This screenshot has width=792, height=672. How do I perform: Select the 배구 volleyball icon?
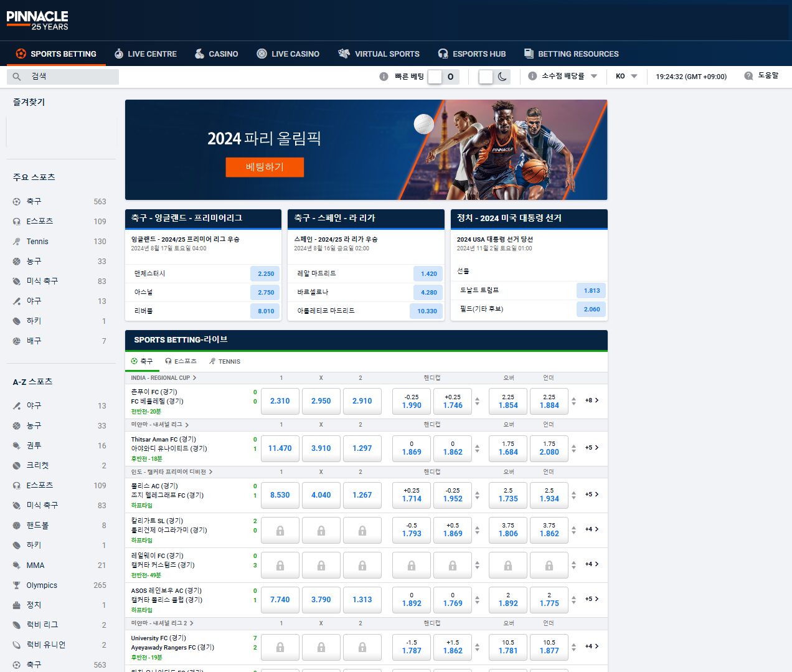click(17, 341)
